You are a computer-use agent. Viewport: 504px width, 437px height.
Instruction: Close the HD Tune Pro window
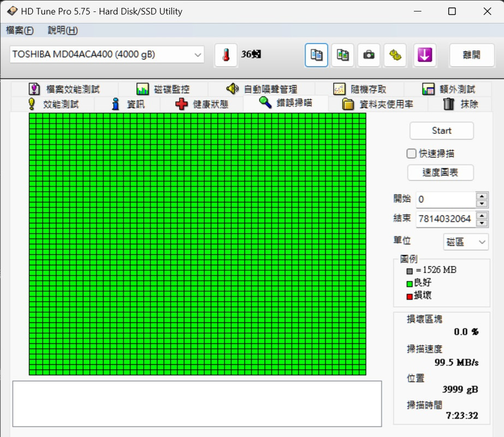(487, 11)
